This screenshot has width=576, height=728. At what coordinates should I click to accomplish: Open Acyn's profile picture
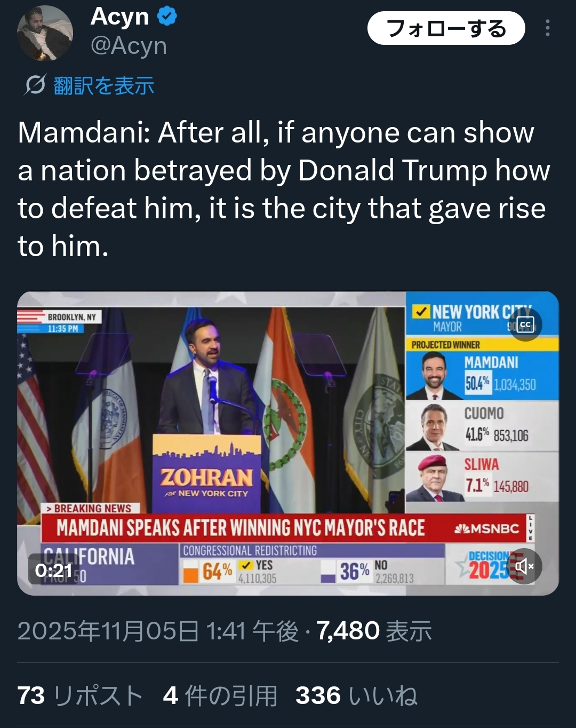pyautogui.click(x=45, y=34)
